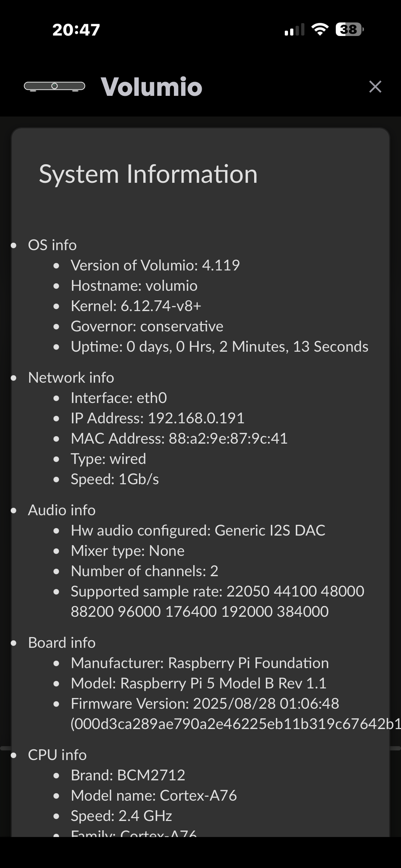
Task: Select the Kernel 6.12.74-v8+ entry
Action: click(x=136, y=306)
